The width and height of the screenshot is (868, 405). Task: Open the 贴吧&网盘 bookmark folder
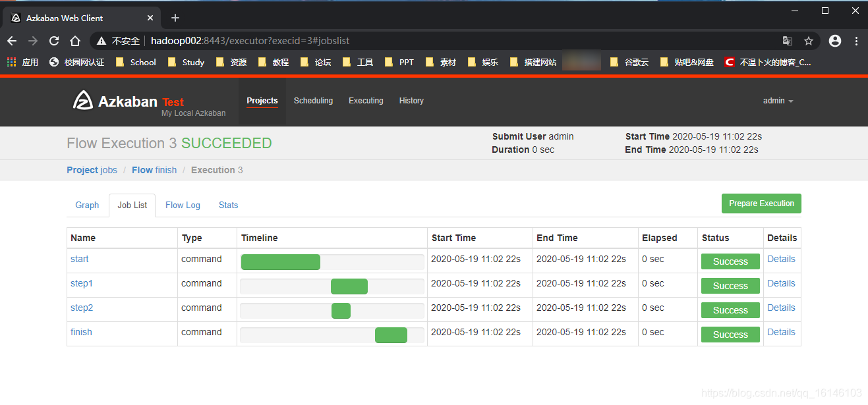tap(687, 62)
